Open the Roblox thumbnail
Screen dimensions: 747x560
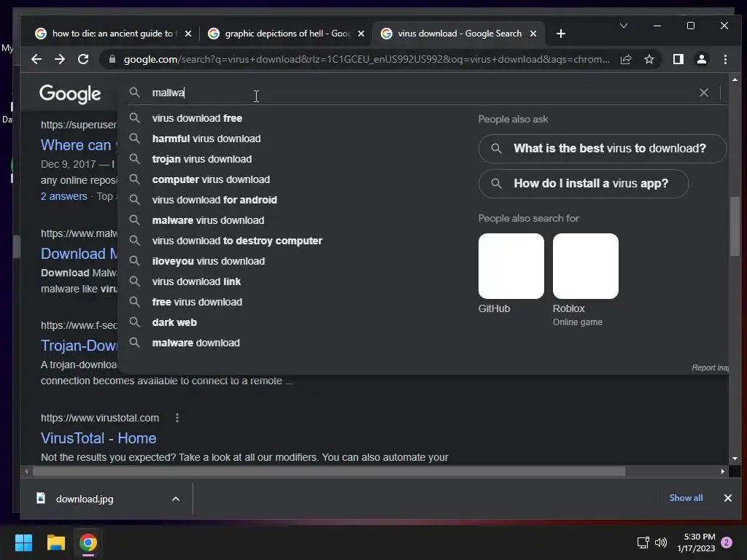point(586,266)
